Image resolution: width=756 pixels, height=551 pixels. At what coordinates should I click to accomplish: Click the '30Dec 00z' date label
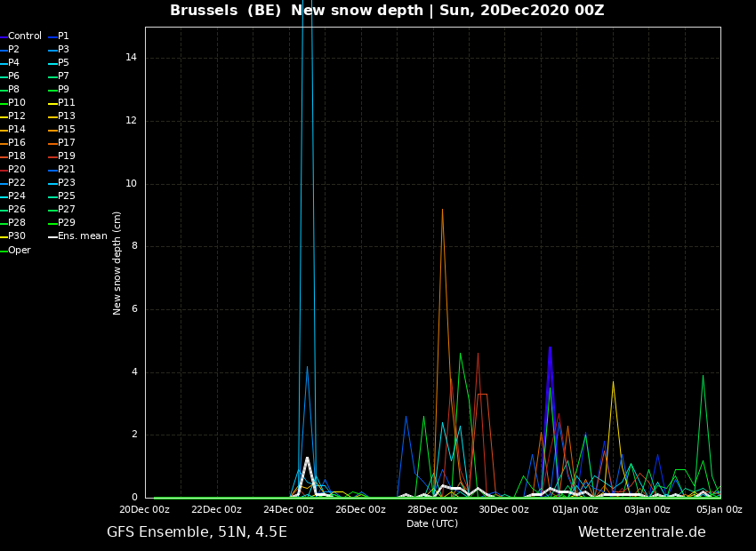tap(504, 509)
